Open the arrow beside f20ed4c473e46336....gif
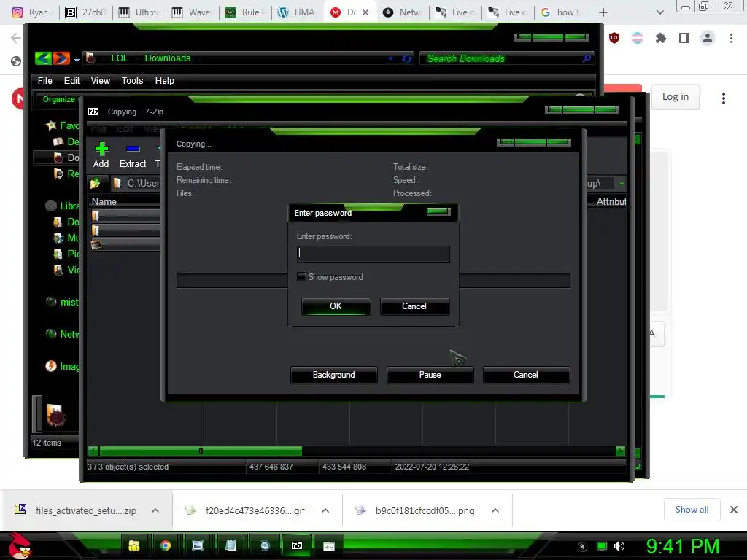Viewport: 747px width, 560px height. point(325,510)
